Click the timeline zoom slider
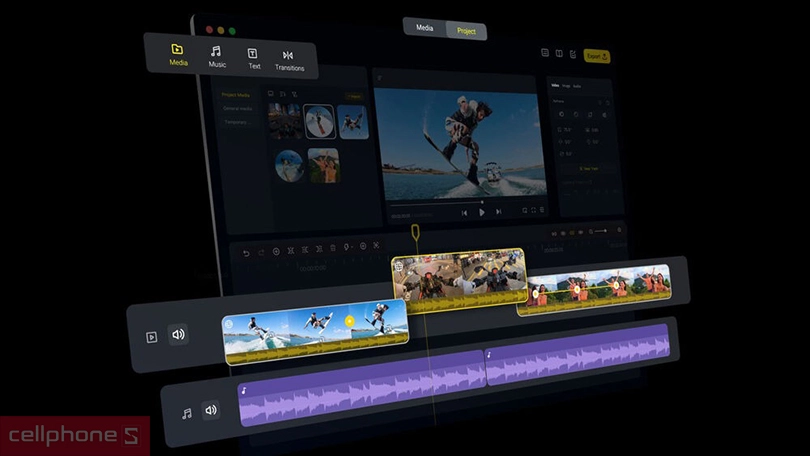Viewport: 810px width, 456px height. pos(600,232)
